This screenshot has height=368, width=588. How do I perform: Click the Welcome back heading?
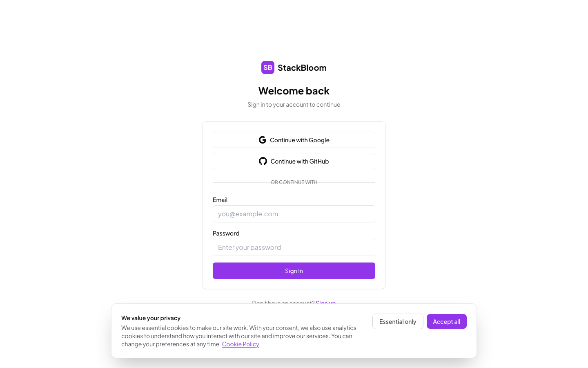[x=294, y=90]
